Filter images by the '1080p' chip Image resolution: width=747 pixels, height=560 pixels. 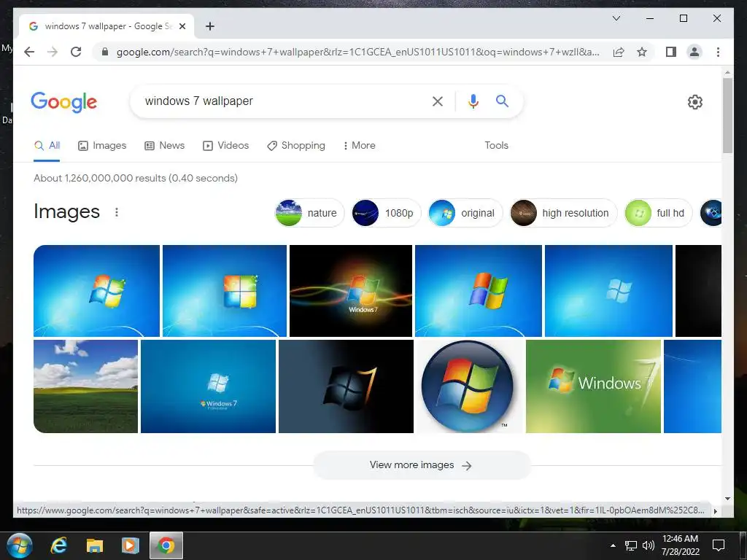[x=387, y=213]
